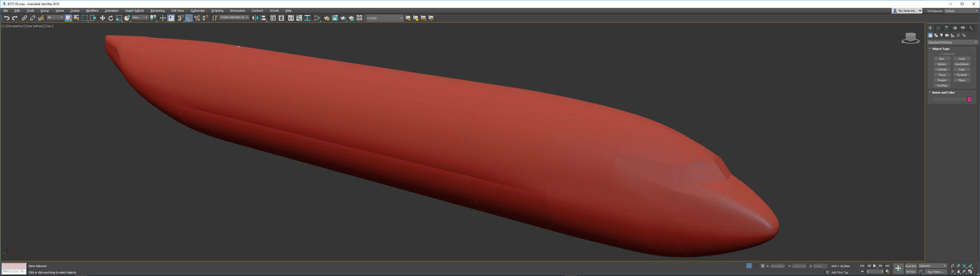Select the Lights category icon
Viewport: 980px width, 276px height.
click(941, 35)
